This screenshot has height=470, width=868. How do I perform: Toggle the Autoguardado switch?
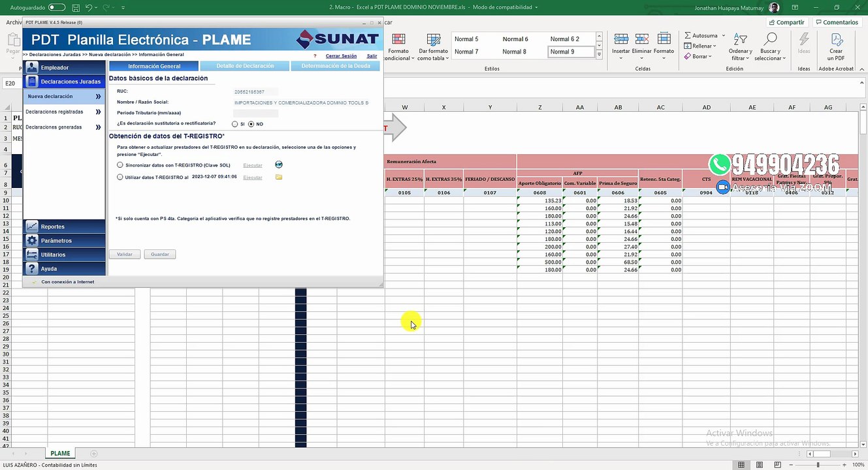pyautogui.click(x=57, y=7)
